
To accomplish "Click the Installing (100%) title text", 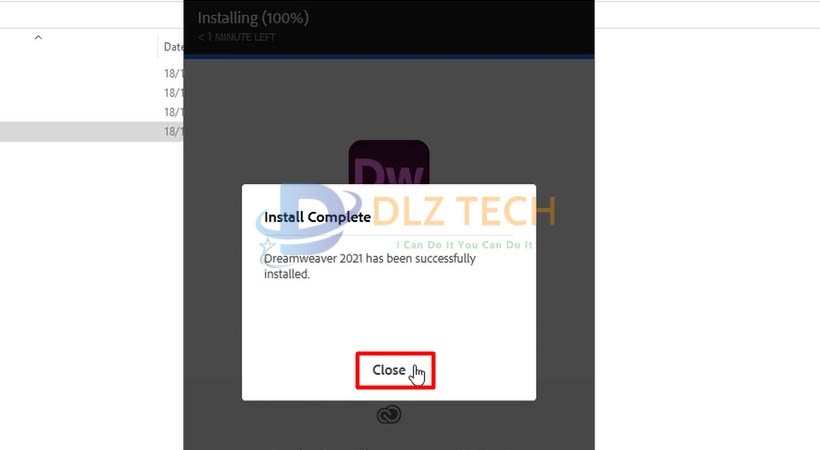I will pos(253,18).
